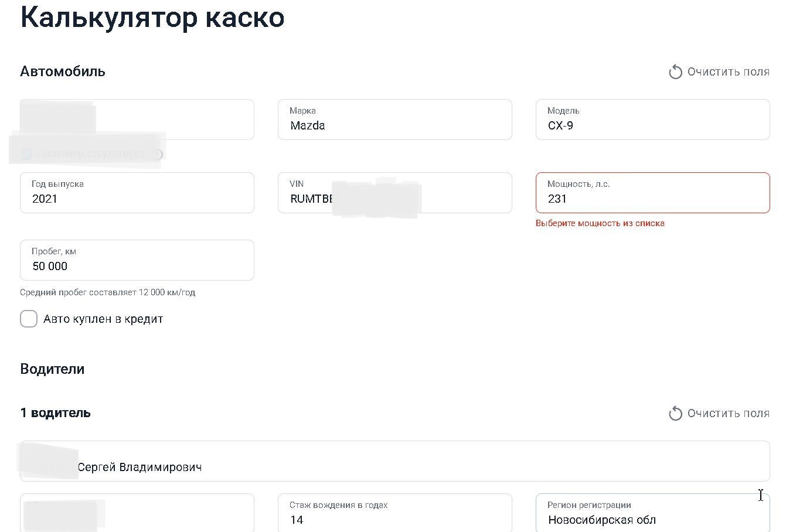786x532 pixels.
Task: Focus the Стаж вождения в годах field
Action: point(394,514)
